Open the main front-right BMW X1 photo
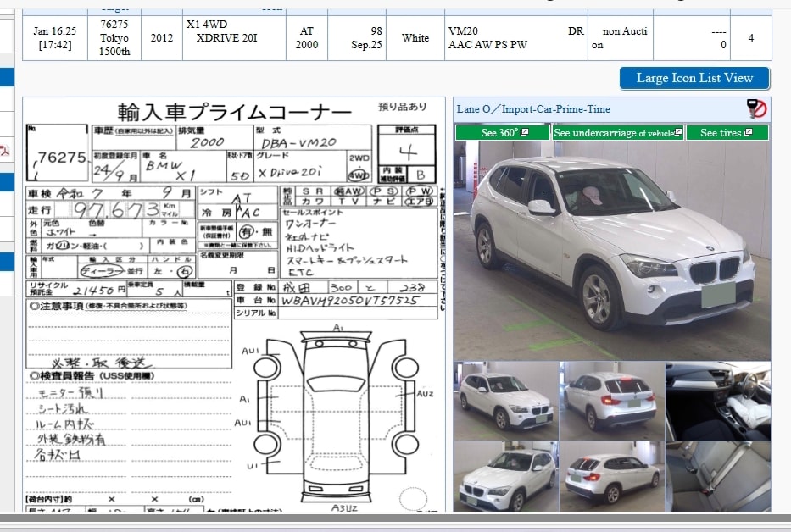791x532 pixels. tap(611, 251)
